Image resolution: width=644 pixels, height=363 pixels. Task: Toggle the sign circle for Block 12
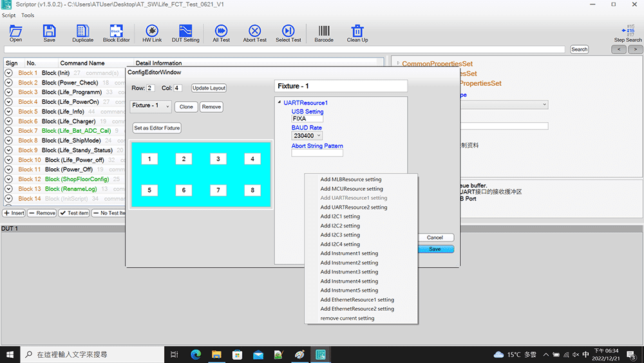point(8,179)
